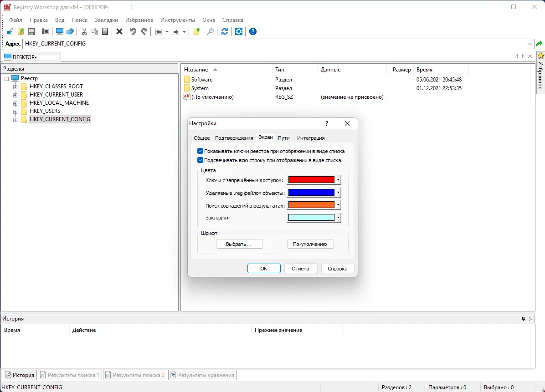Image resolution: width=545 pixels, height=392 pixels.
Task: Collapse the Реестр root node
Action: click(x=6, y=79)
